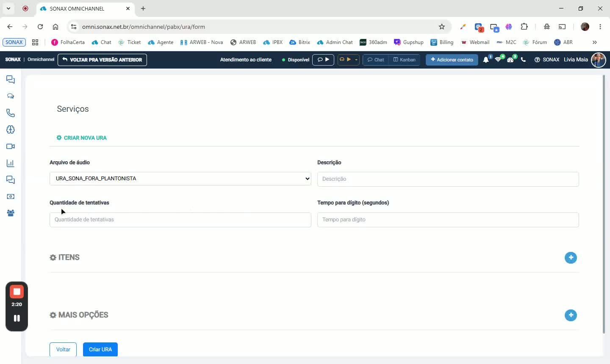Click the Criar URA button
The image size is (610, 364).
click(100, 349)
